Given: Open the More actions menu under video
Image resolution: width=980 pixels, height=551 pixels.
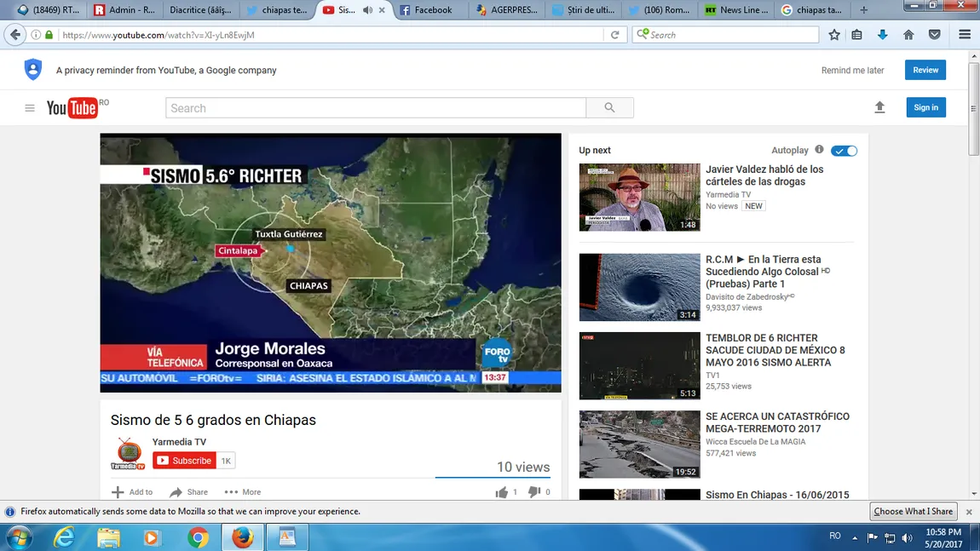Looking at the screenshot, I should click(x=243, y=492).
